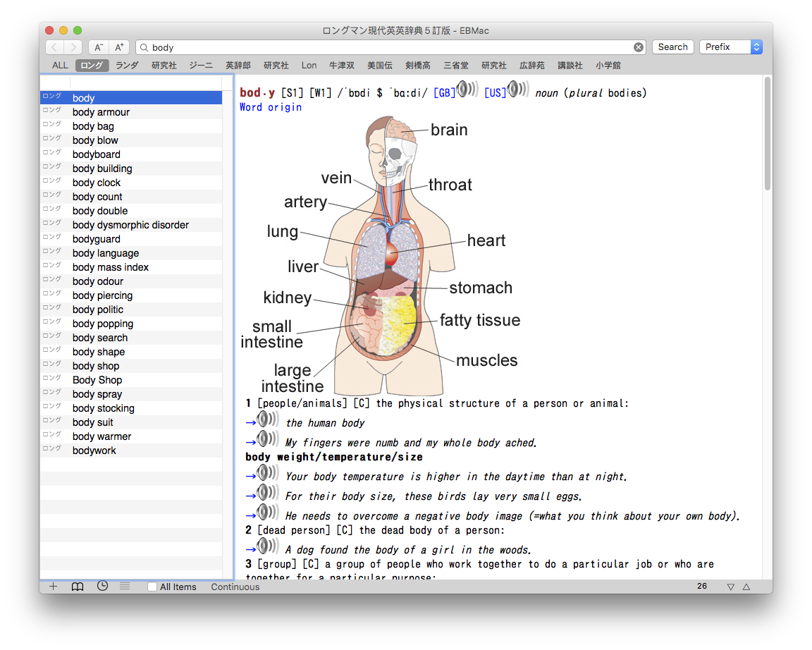Click the magnifier icon in search field
The width and height of the screenshot is (812, 650).
tap(144, 48)
